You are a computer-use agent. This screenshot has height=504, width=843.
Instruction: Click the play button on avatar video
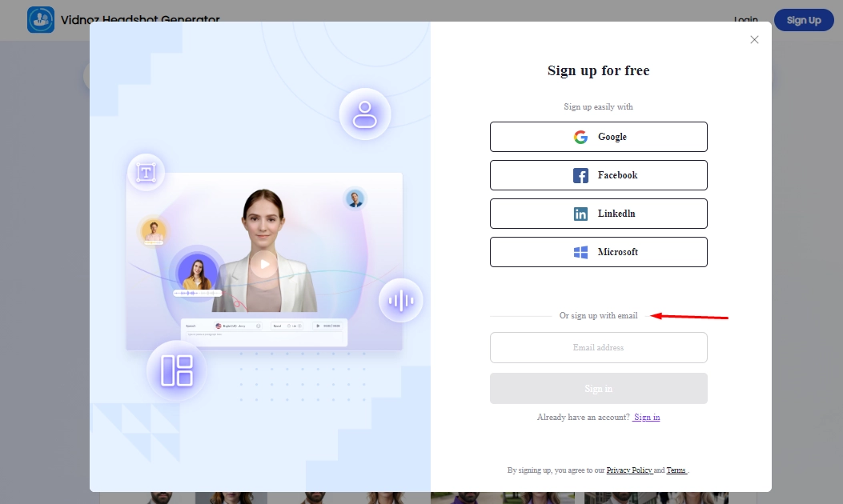pyautogui.click(x=264, y=264)
